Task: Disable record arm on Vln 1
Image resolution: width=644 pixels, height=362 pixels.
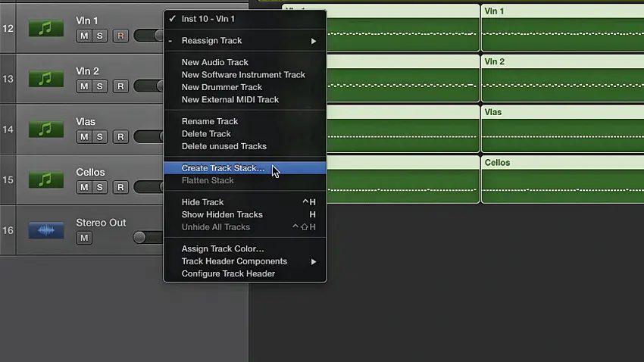Action: click(x=120, y=36)
